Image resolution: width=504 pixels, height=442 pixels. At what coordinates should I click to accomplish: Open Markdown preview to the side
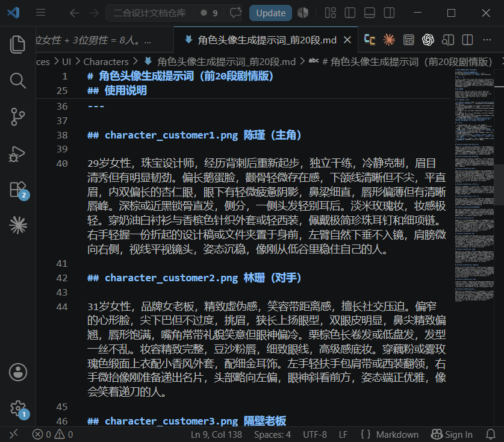click(x=448, y=40)
